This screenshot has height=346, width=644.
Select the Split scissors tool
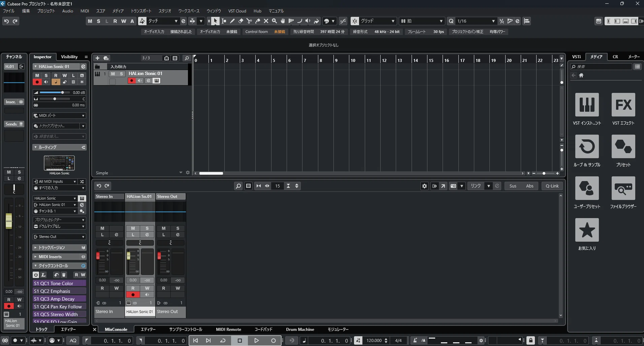[249, 21]
